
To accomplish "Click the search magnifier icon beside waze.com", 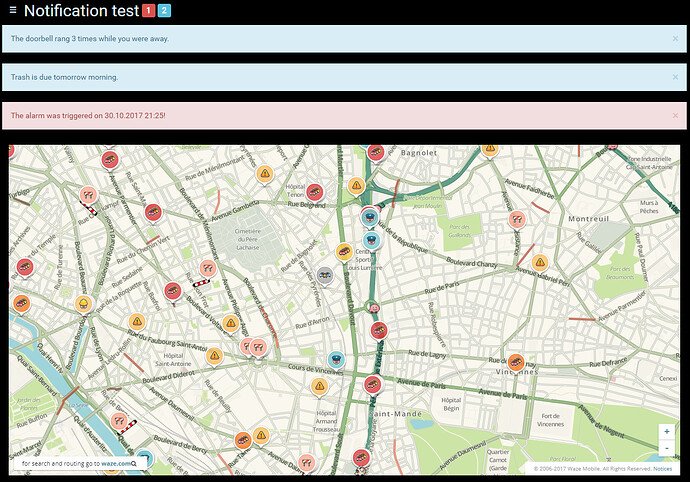I will pyautogui.click(x=134, y=464).
